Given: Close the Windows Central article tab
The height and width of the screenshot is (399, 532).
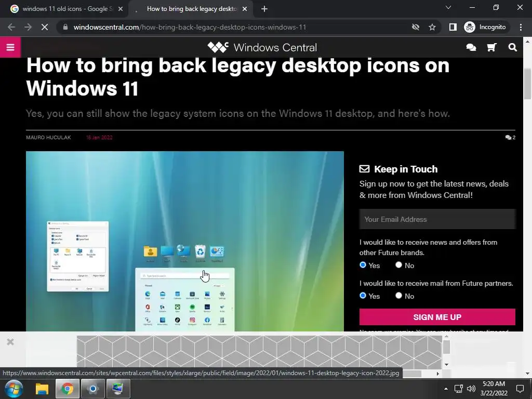Looking at the screenshot, I should [x=245, y=9].
